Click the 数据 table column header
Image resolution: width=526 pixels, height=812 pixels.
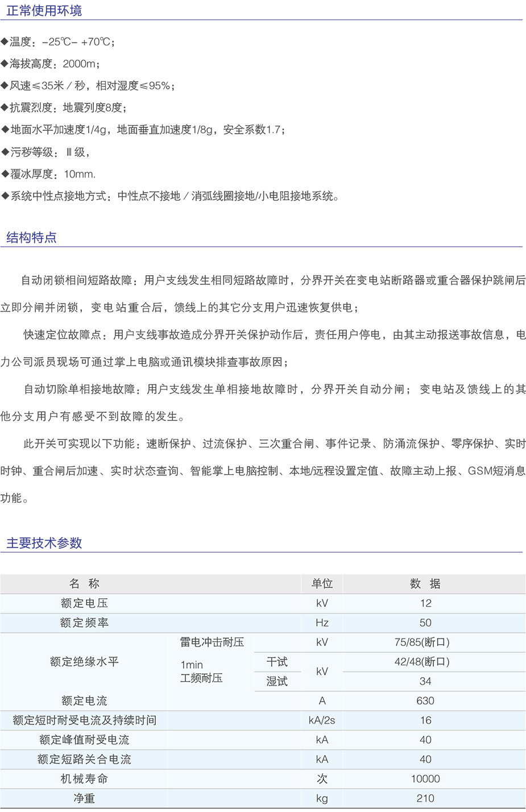(425, 584)
